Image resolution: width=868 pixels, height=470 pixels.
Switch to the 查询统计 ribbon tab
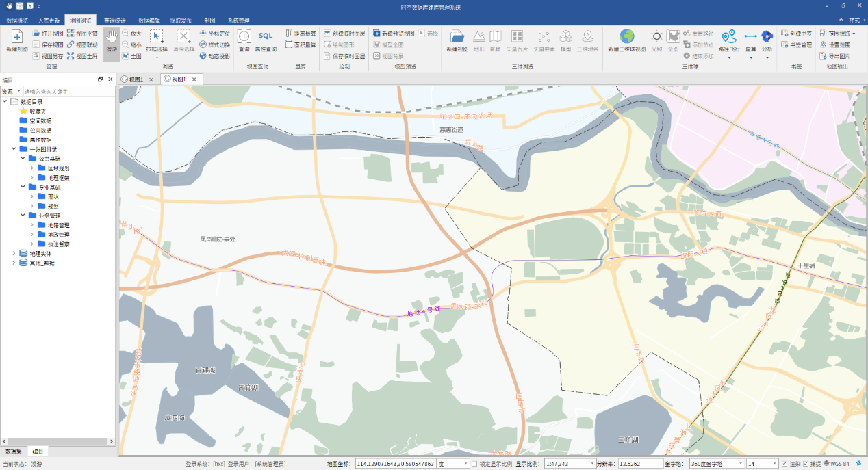point(114,21)
